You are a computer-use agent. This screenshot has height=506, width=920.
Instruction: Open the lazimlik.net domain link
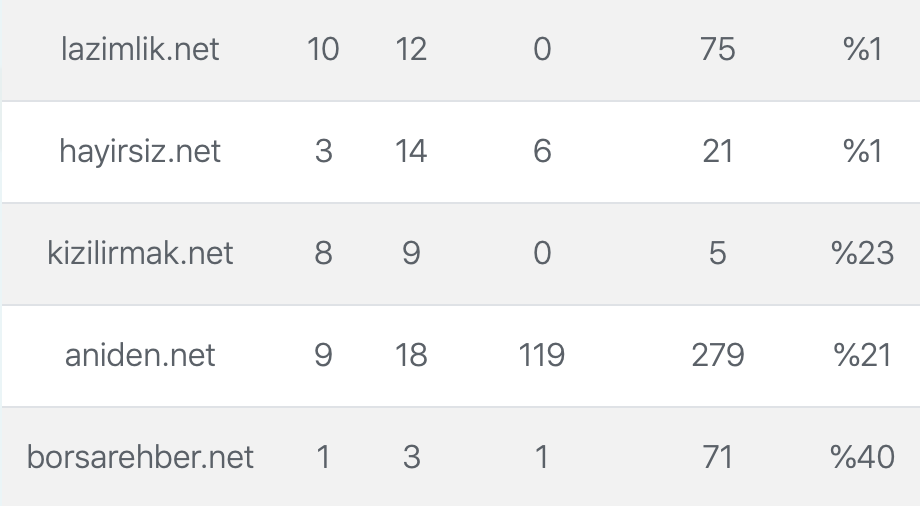coord(140,49)
